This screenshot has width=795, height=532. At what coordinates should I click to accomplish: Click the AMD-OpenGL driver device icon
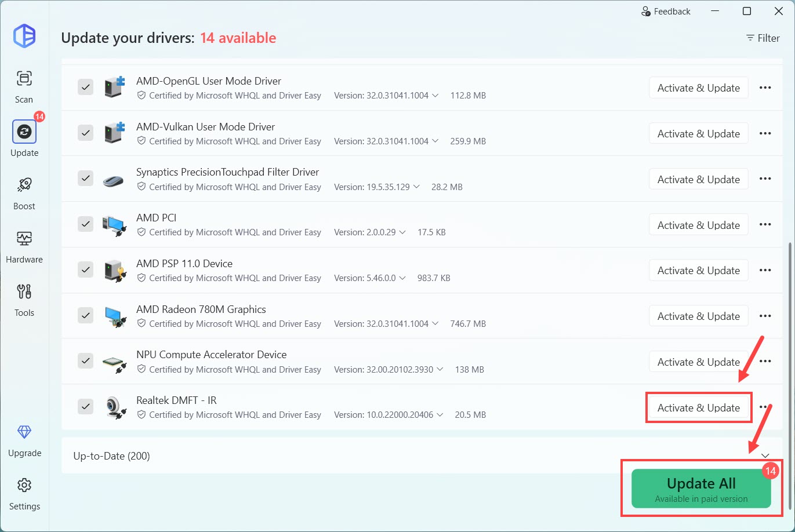[x=114, y=87]
